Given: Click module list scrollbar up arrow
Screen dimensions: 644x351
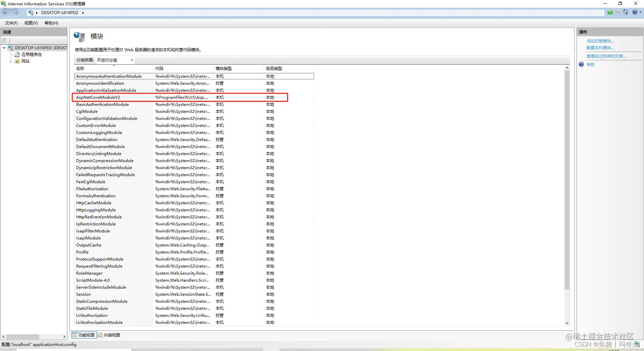Looking at the screenshot, I should pyautogui.click(x=567, y=68).
